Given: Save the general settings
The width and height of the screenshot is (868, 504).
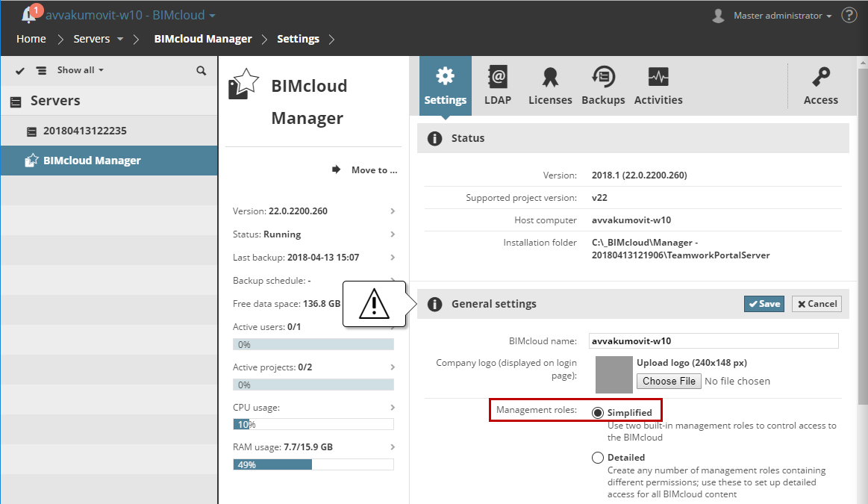Looking at the screenshot, I should click(x=764, y=303).
